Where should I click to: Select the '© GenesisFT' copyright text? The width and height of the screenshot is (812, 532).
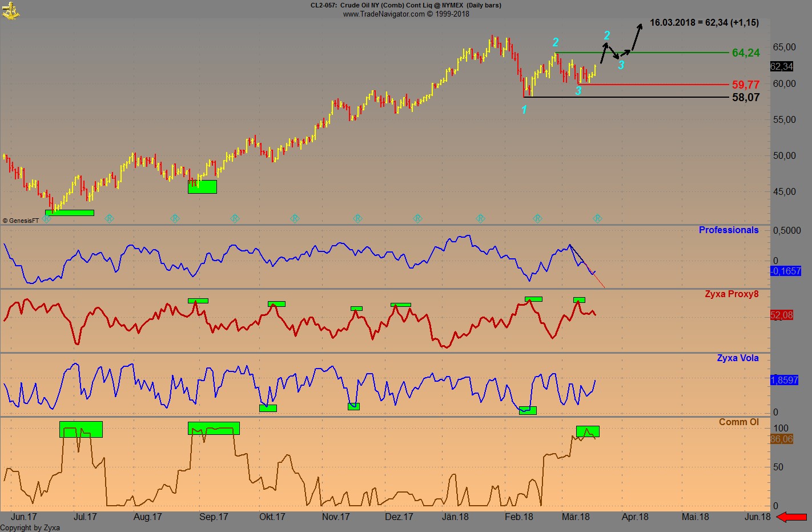pyautogui.click(x=21, y=221)
